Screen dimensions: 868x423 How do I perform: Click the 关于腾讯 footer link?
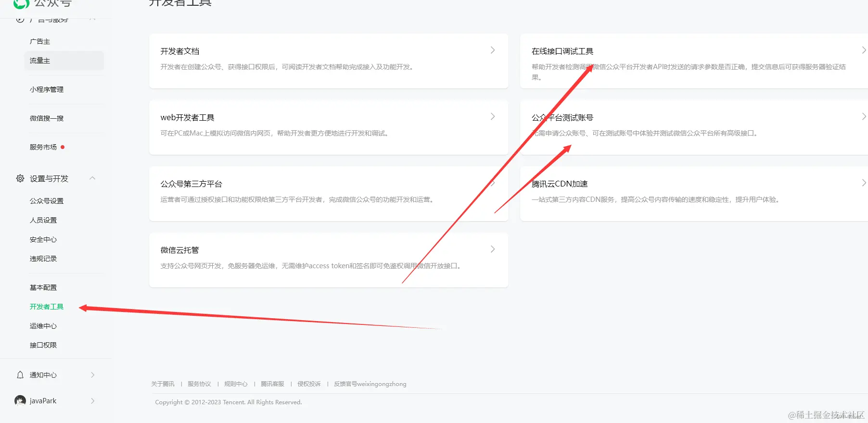[163, 384]
